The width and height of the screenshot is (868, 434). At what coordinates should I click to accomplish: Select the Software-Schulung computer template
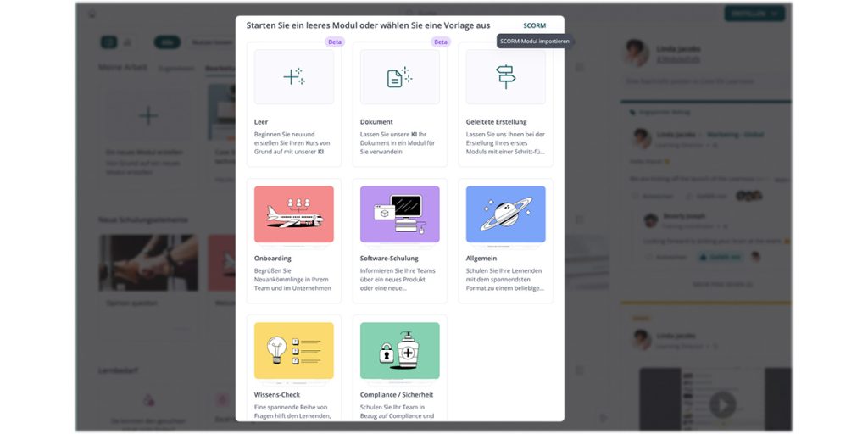coord(400,214)
